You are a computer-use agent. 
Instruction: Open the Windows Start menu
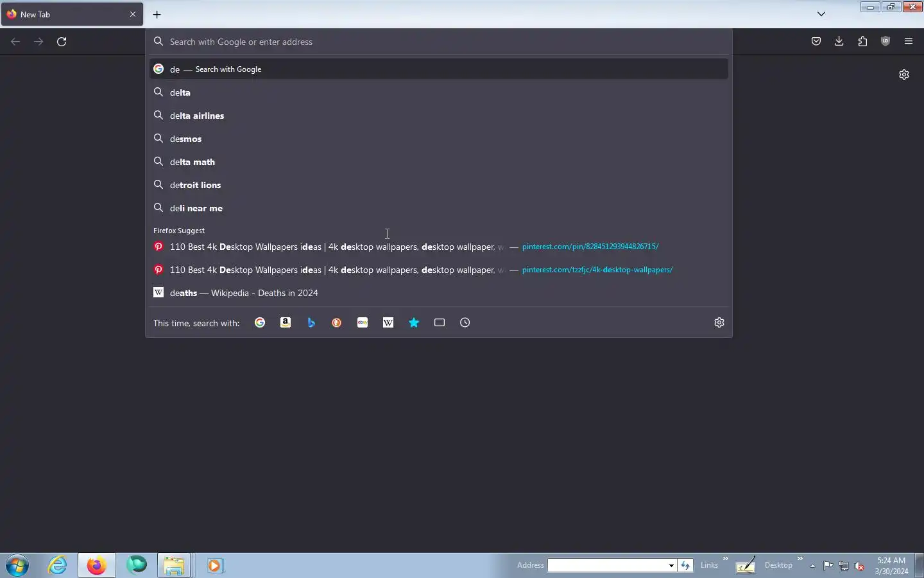click(x=17, y=566)
